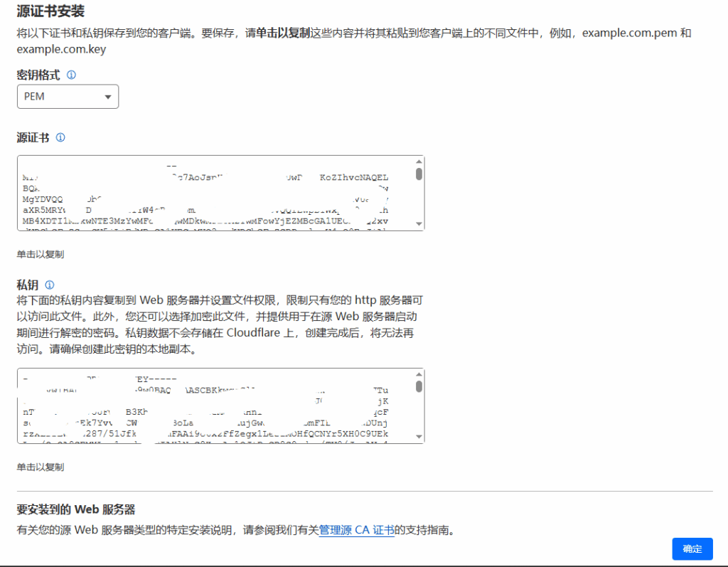Click the 密钥格式 field label
Screen dimensions: 728x567
click(38, 75)
